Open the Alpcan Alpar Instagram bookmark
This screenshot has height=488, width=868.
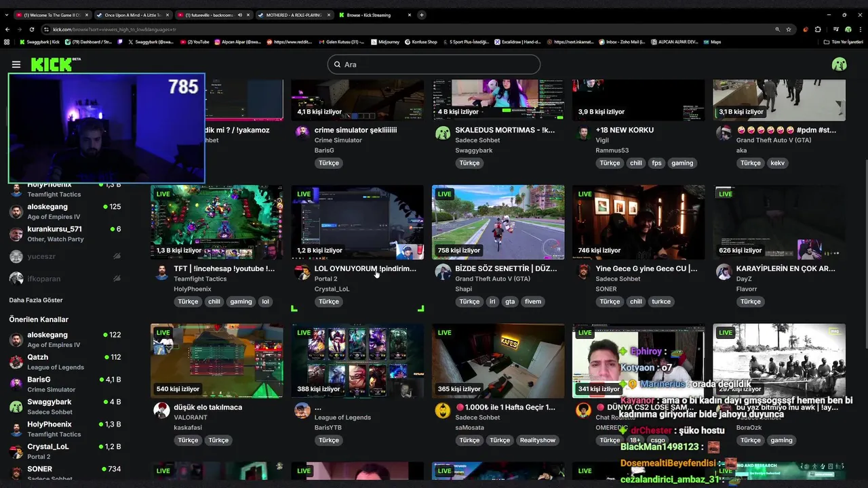pos(237,42)
